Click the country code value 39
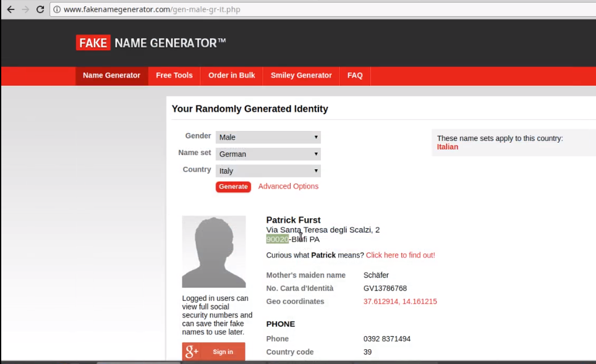This screenshot has width=596, height=364. pyautogui.click(x=368, y=352)
